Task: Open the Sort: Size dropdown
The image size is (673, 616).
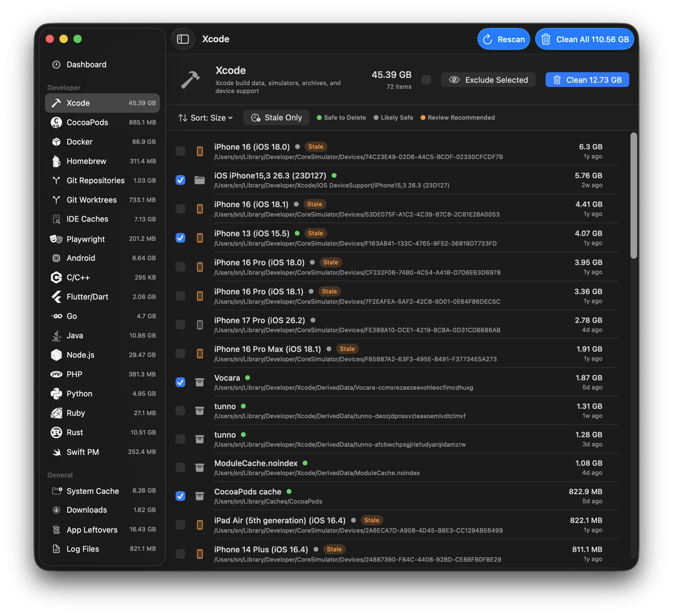Action: point(205,118)
